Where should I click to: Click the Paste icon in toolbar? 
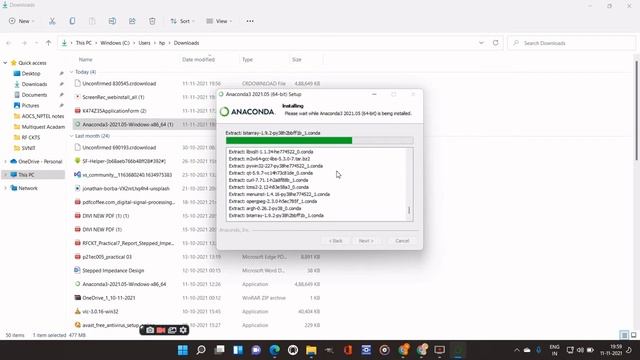coord(92,21)
